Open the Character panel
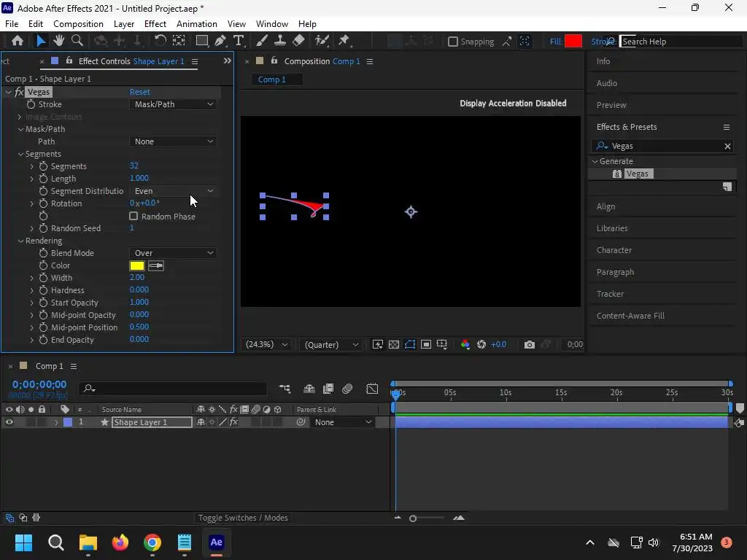747x560 pixels. tap(614, 250)
